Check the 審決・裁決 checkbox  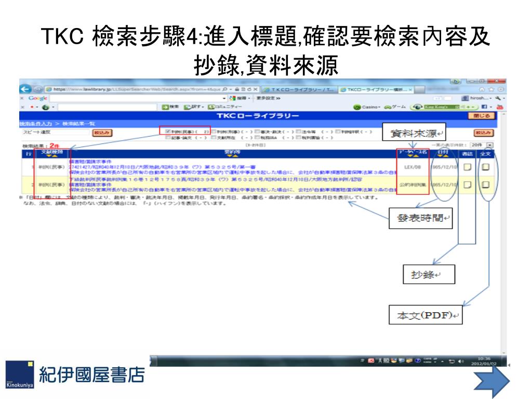(257, 131)
